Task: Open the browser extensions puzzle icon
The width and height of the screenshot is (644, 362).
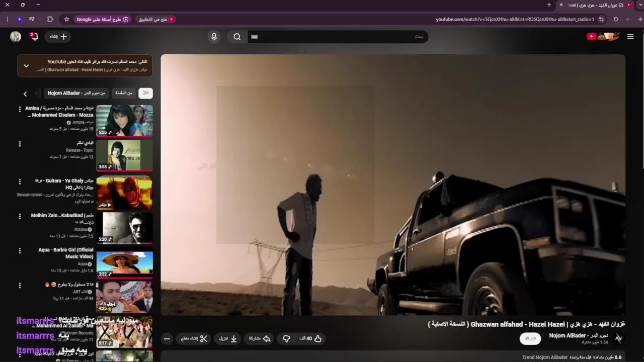Action: 50,19
